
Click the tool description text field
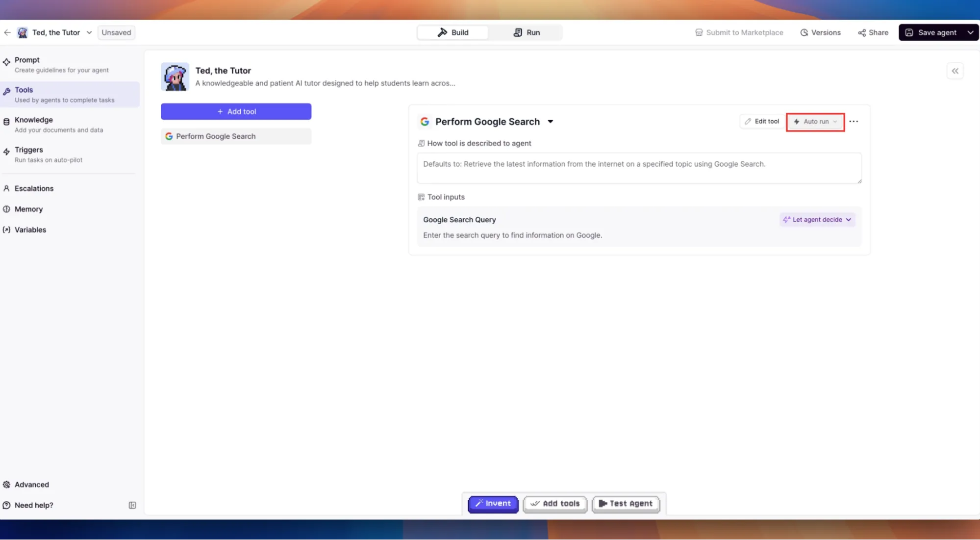pyautogui.click(x=639, y=168)
